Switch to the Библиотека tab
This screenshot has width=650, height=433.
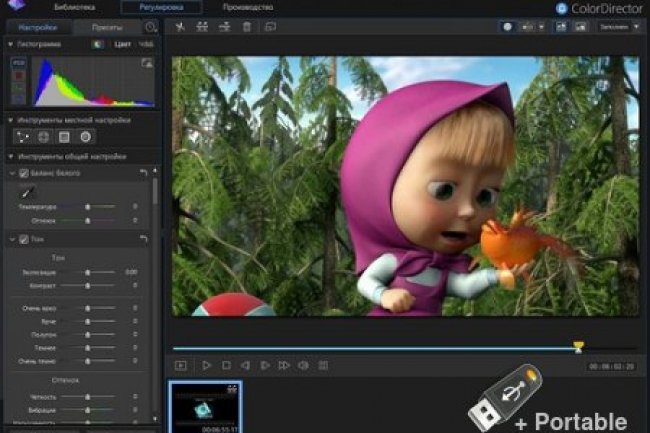(x=75, y=7)
